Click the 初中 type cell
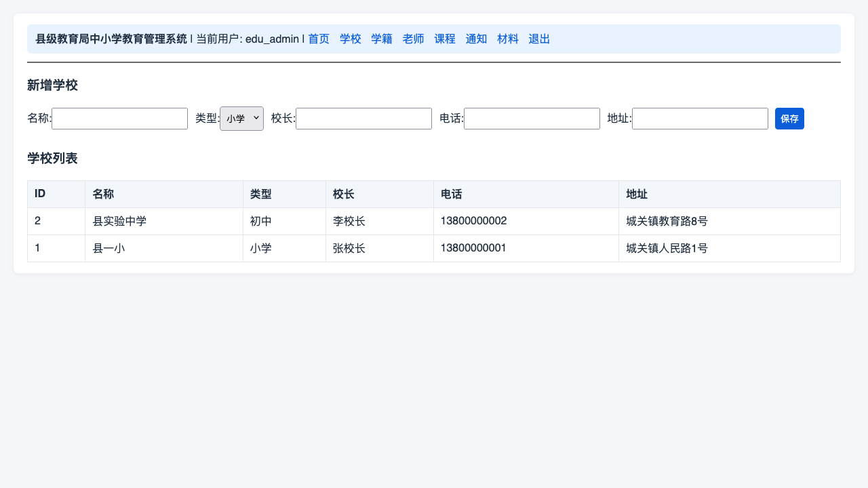 coord(285,221)
